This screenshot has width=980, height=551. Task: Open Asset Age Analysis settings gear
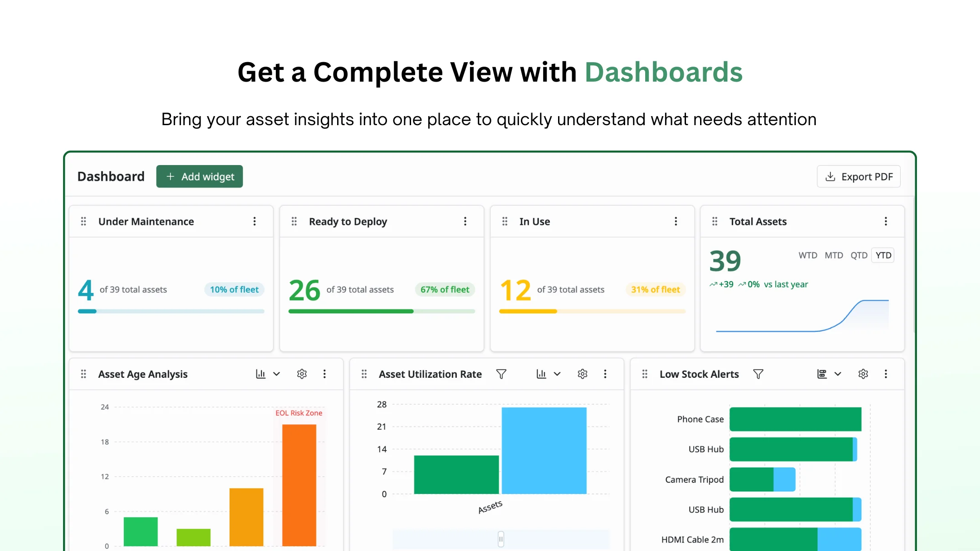click(x=302, y=374)
